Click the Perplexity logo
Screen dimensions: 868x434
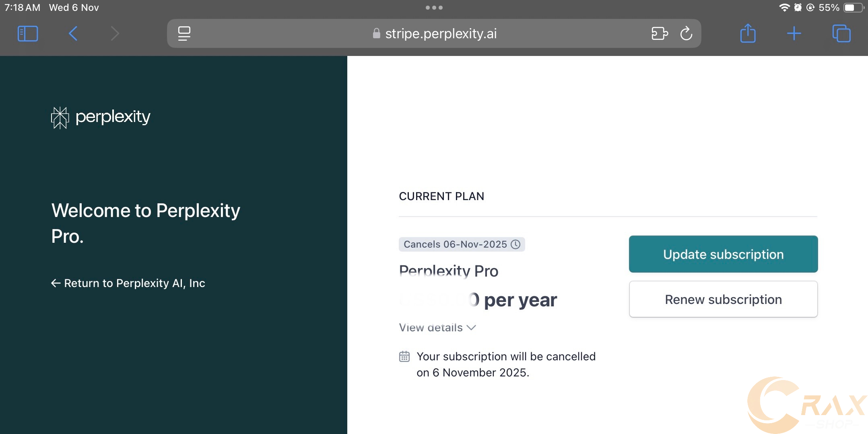coord(101,118)
